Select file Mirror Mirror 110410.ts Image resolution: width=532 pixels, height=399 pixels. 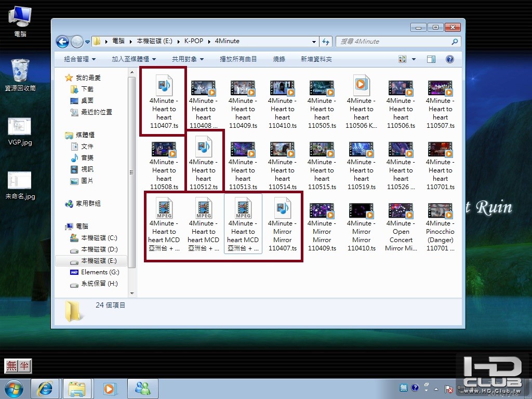point(362,227)
